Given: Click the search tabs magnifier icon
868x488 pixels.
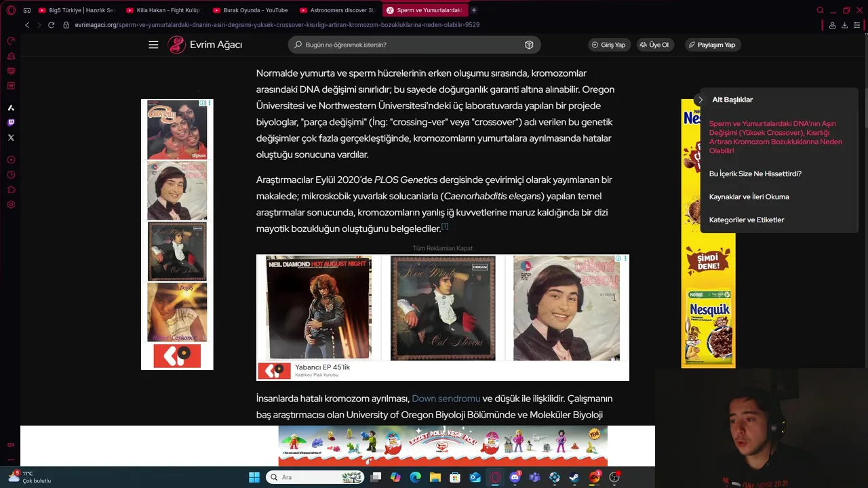Looking at the screenshot, I should pos(820,10).
